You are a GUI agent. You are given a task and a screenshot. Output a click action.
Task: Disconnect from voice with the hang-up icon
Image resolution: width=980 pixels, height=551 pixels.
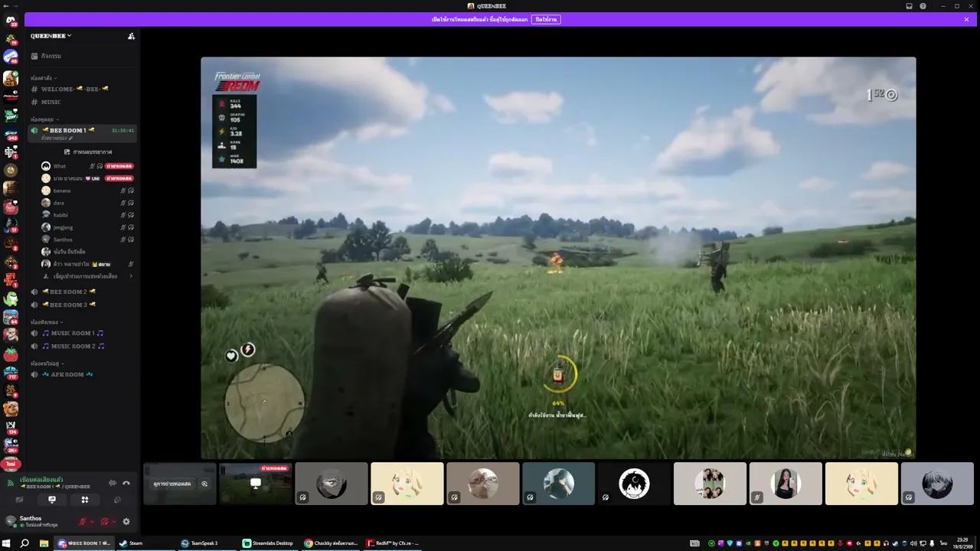(126, 483)
